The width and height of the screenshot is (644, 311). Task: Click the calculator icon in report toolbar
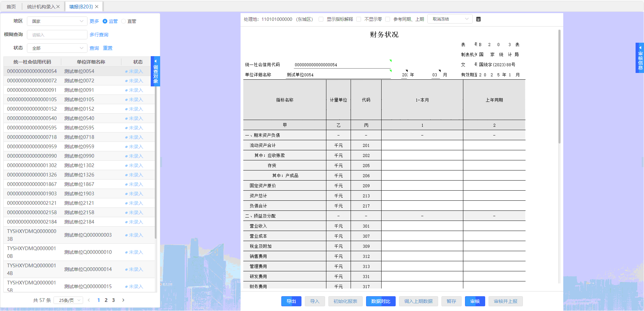coord(478,19)
